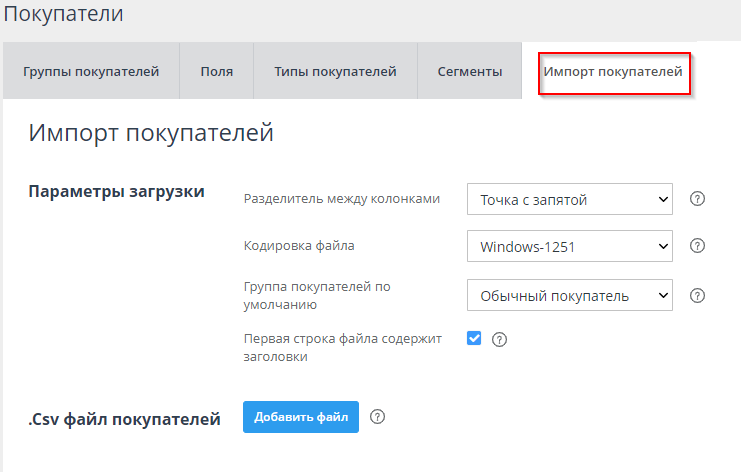Open the Обычный покупатель group dropdown

569,295
